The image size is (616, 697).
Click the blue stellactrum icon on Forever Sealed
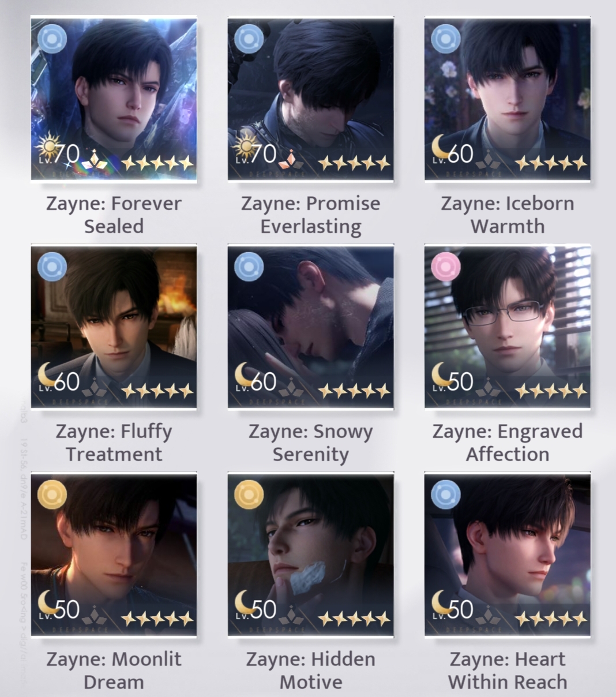point(52,39)
